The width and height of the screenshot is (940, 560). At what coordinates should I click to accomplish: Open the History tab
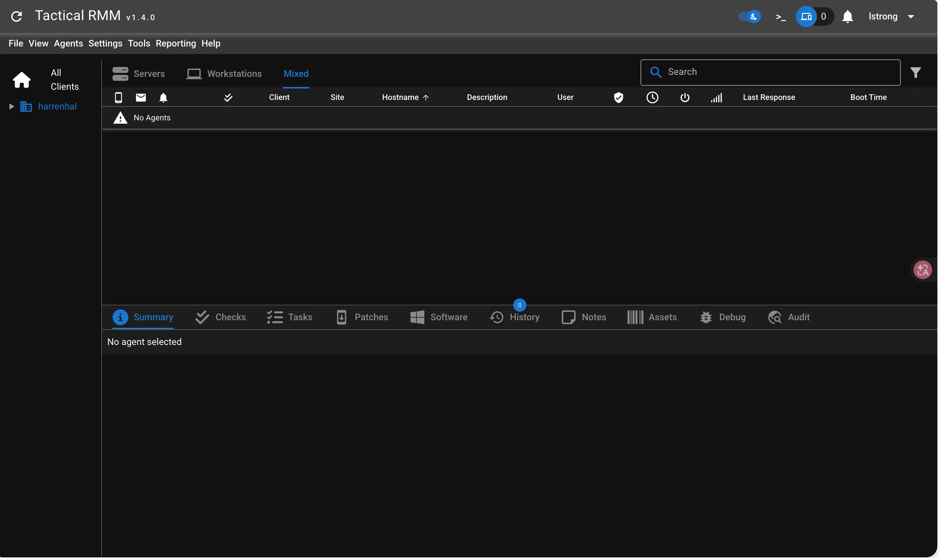coord(516,318)
